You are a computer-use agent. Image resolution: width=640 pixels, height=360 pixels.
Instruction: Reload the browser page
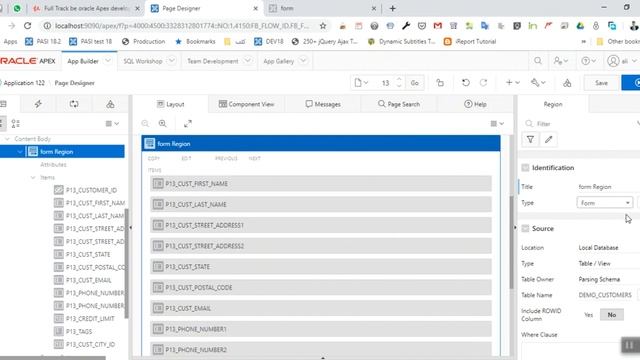pos(27,26)
